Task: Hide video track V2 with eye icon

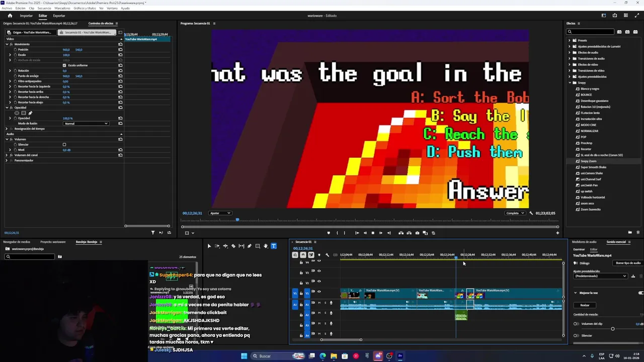Action: pos(318,282)
